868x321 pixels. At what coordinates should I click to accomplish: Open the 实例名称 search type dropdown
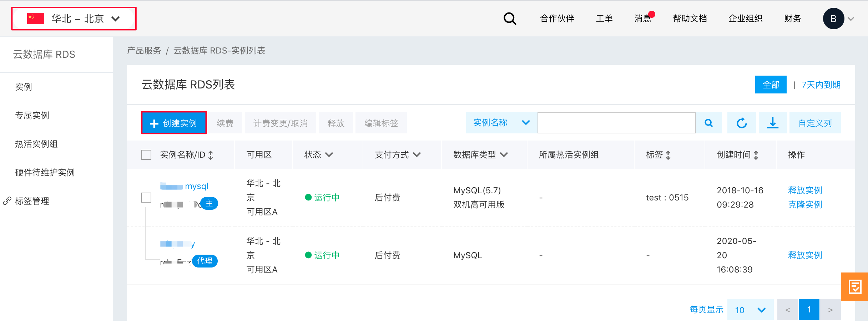click(x=501, y=123)
